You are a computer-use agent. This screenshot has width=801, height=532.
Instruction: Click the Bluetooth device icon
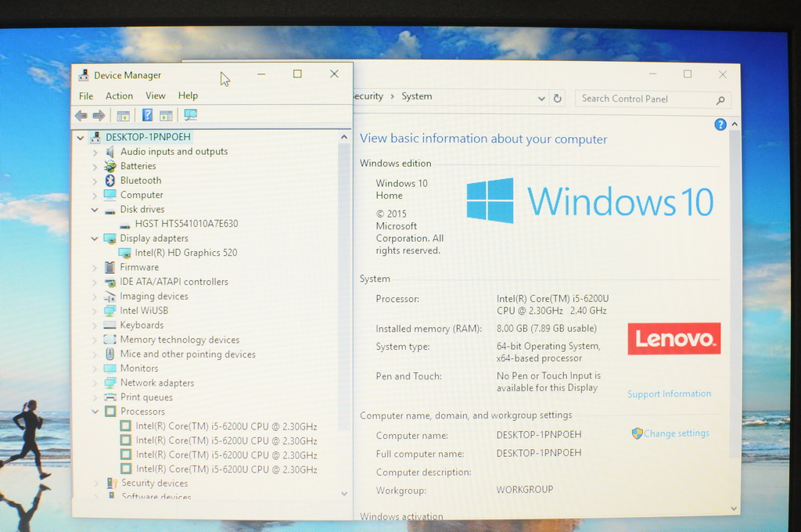point(110,181)
